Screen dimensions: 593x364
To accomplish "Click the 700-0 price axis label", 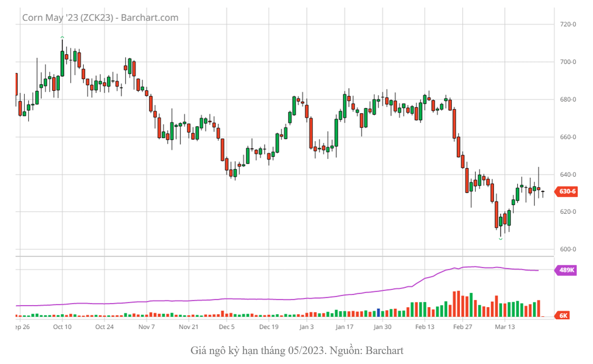I will click(x=568, y=62).
